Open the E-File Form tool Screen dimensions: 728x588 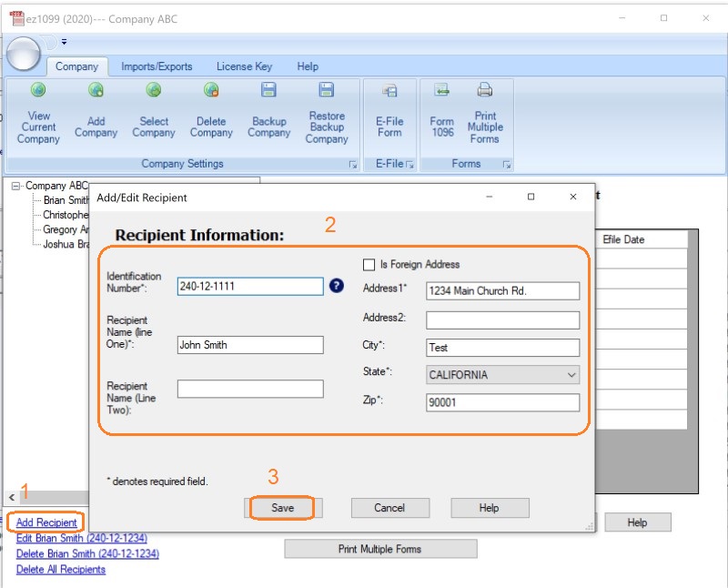click(x=389, y=91)
